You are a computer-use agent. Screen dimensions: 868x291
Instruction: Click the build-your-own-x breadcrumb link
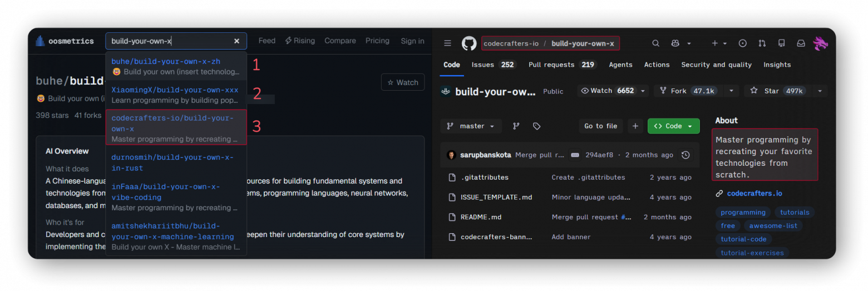(x=583, y=43)
